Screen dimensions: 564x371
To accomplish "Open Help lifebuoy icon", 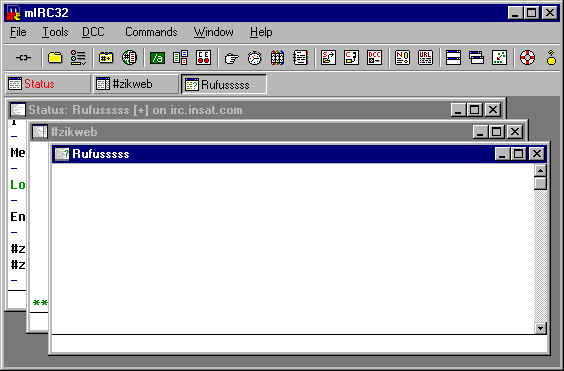I will click(527, 58).
